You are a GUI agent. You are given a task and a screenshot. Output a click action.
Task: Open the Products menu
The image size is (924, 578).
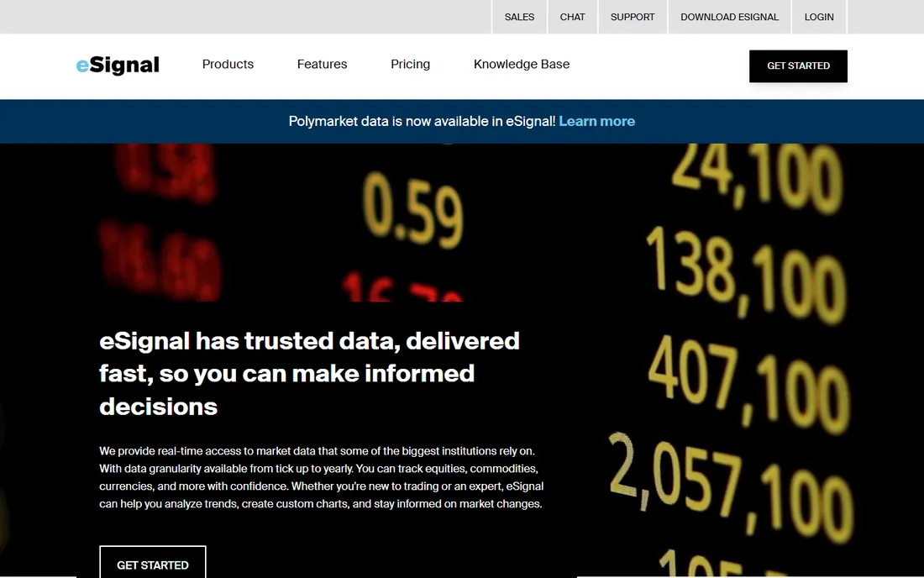coord(228,64)
